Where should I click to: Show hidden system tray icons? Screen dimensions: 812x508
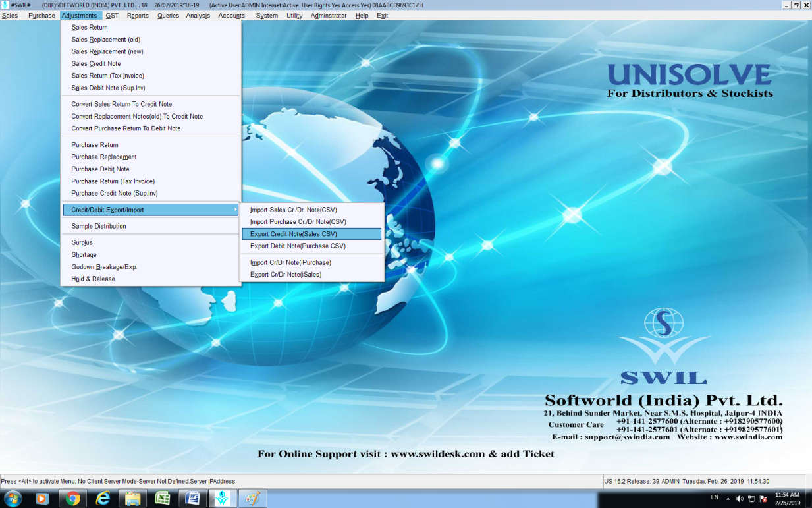728,499
